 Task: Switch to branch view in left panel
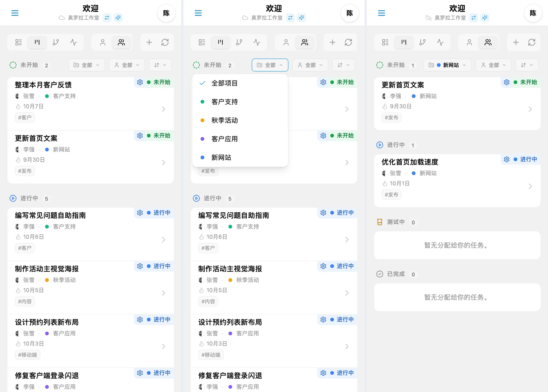point(56,42)
